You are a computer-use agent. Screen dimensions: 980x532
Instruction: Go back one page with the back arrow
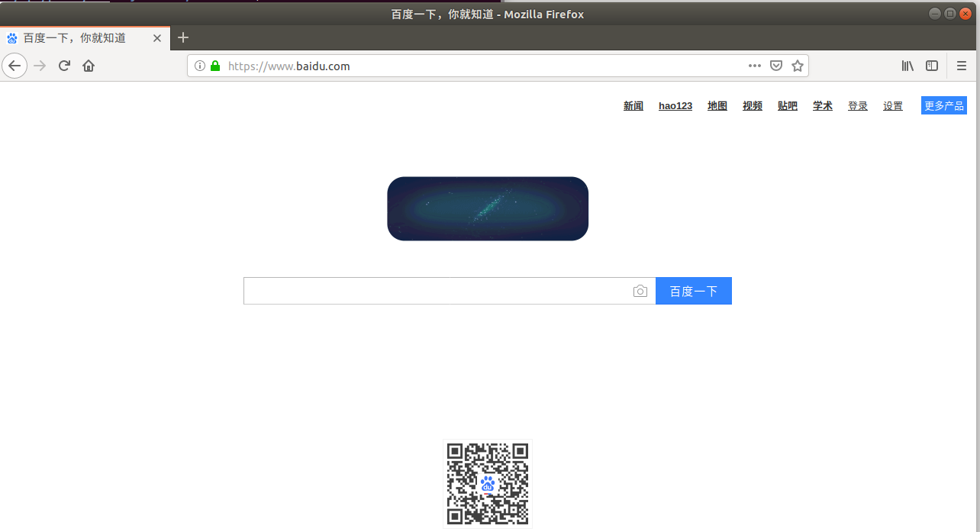15,66
